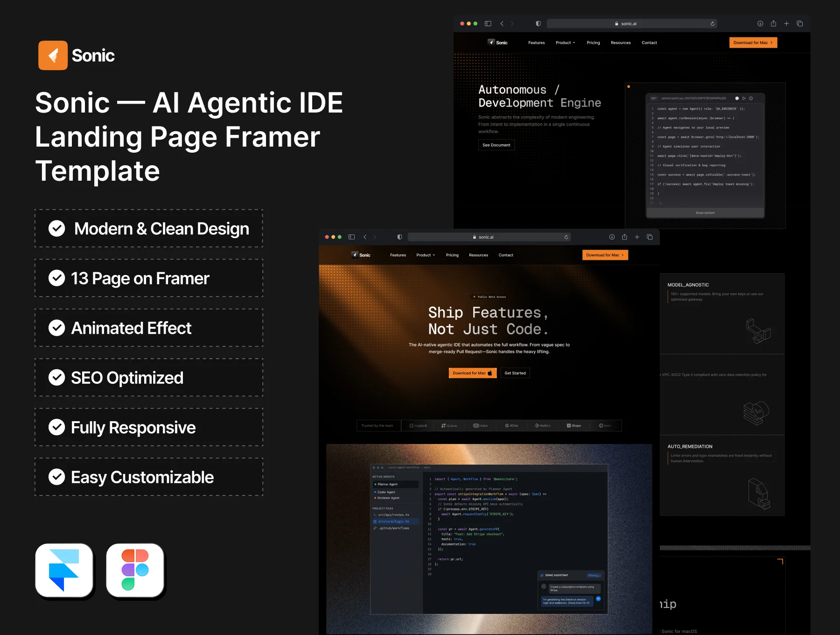Show tab overview in back browser
Viewport: 840px width, 635px height.
coord(799,23)
